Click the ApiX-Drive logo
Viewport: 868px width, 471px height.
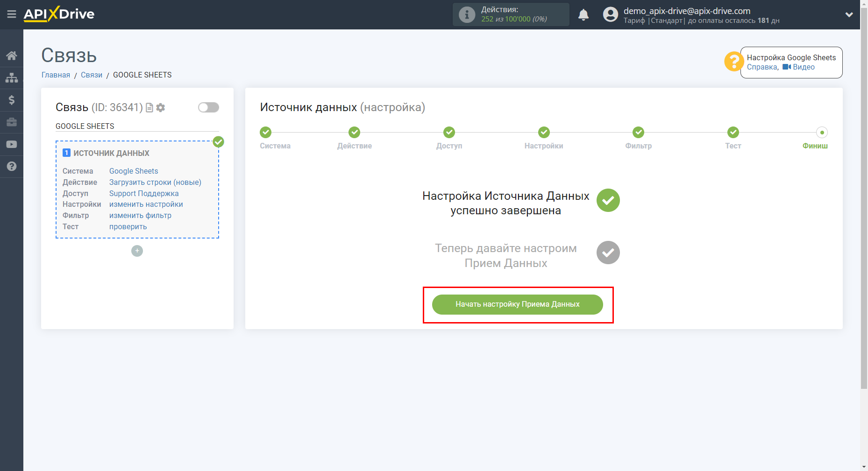click(59, 14)
